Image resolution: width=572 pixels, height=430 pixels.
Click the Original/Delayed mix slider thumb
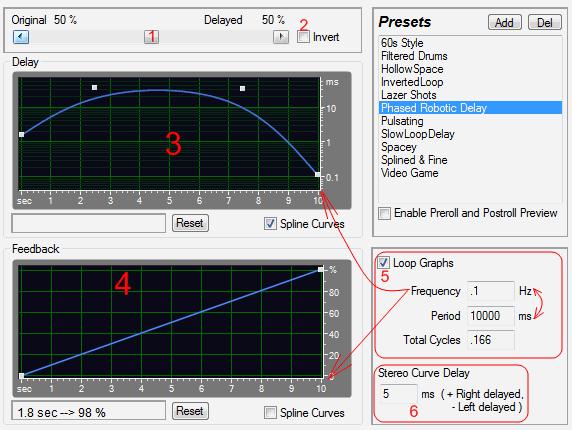coord(151,37)
